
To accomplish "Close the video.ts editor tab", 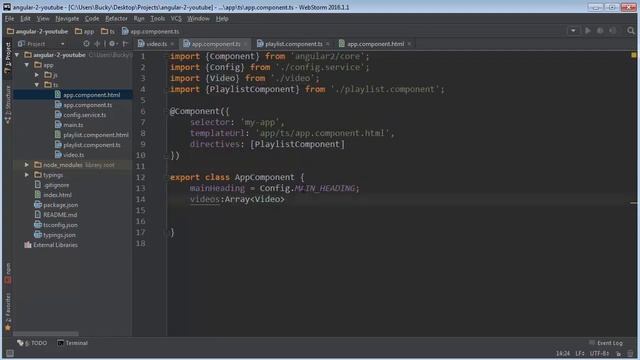I will [x=172, y=44].
